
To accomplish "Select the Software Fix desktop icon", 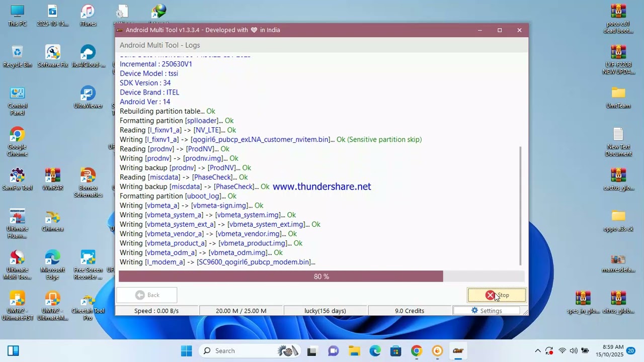I will 52,56.
